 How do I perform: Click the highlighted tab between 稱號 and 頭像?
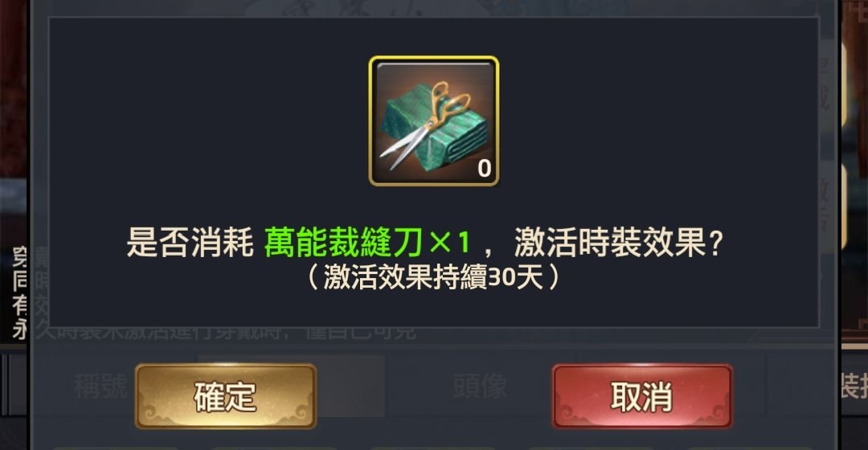pos(292,386)
